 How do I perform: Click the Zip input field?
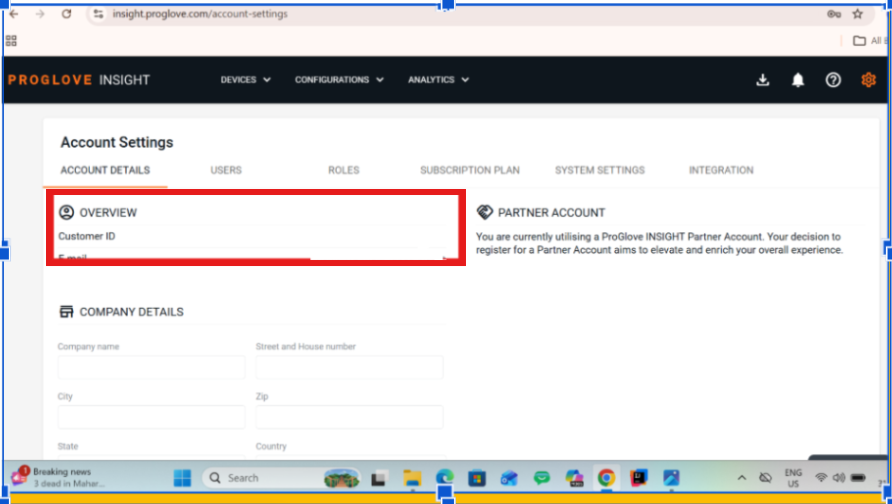[x=349, y=417]
